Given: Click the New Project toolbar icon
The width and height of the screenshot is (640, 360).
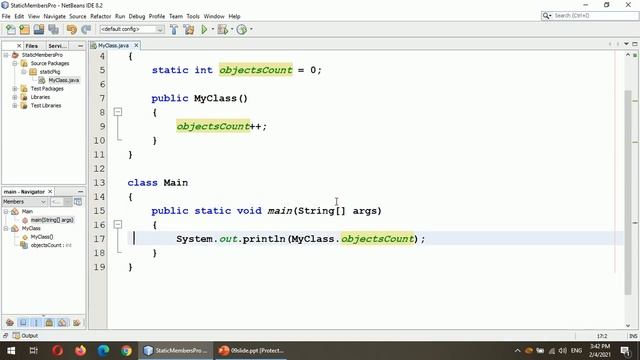Looking at the screenshot, I should coord(24,29).
